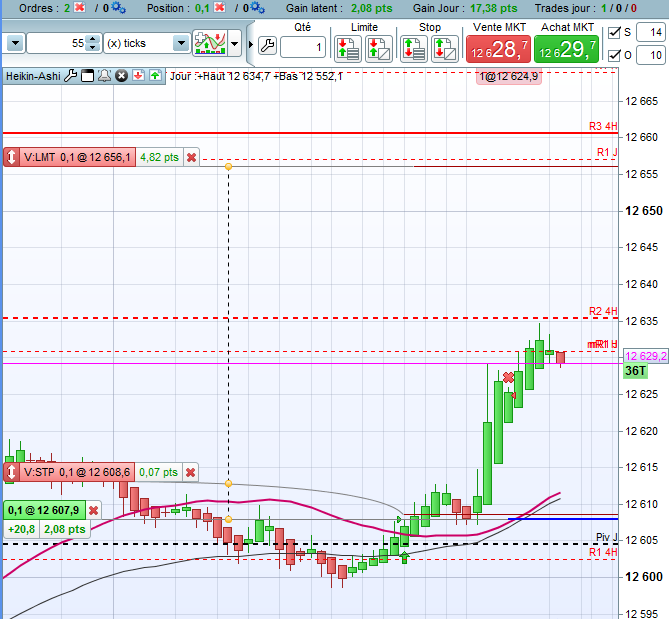The height and width of the screenshot is (619, 669).
Task: Click the position gain value +20,8
Action: (x=22, y=529)
